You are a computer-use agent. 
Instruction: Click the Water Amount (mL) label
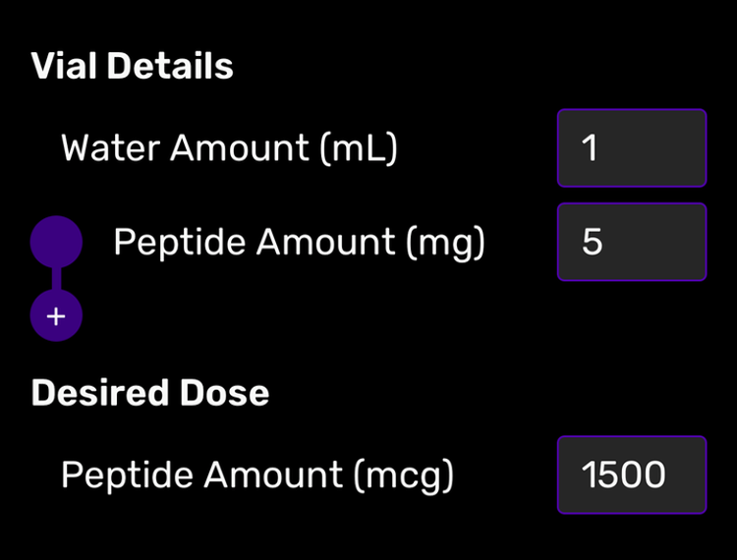(x=229, y=148)
